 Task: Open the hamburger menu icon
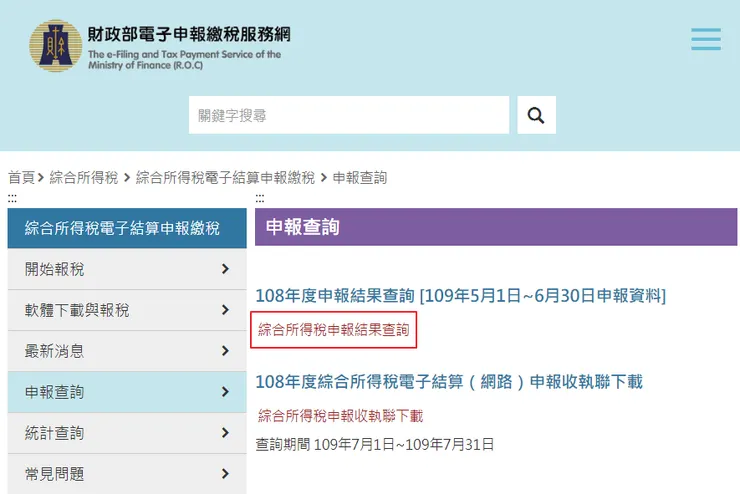(706, 39)
